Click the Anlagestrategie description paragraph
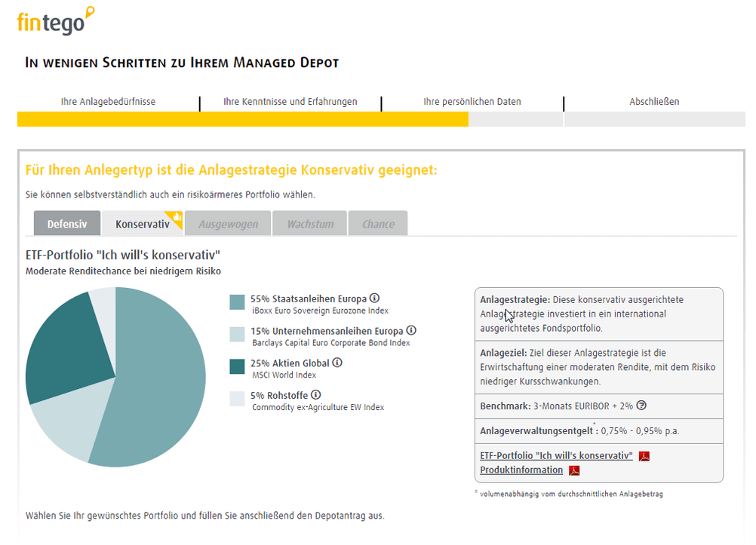 [x=582, y=314]
